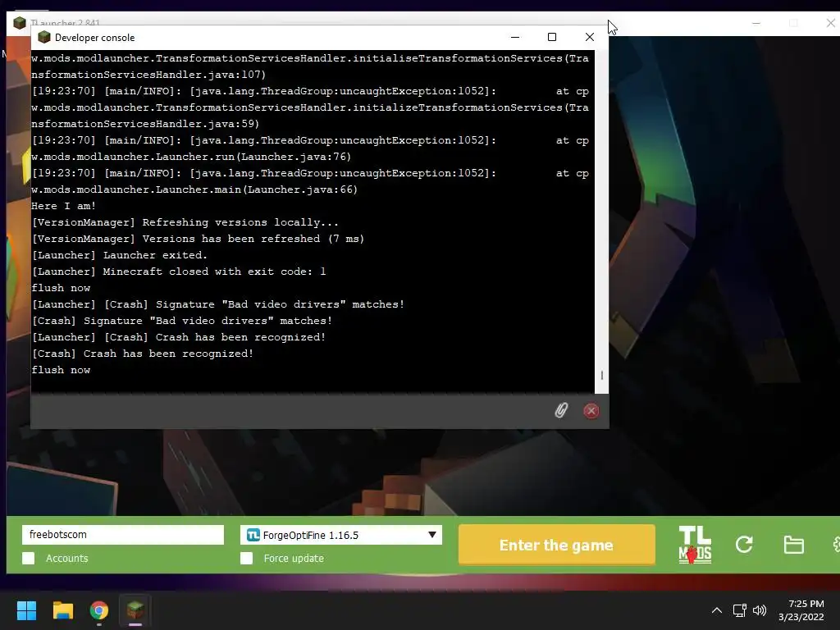Click the version dropdown arrow

(431, 535)
